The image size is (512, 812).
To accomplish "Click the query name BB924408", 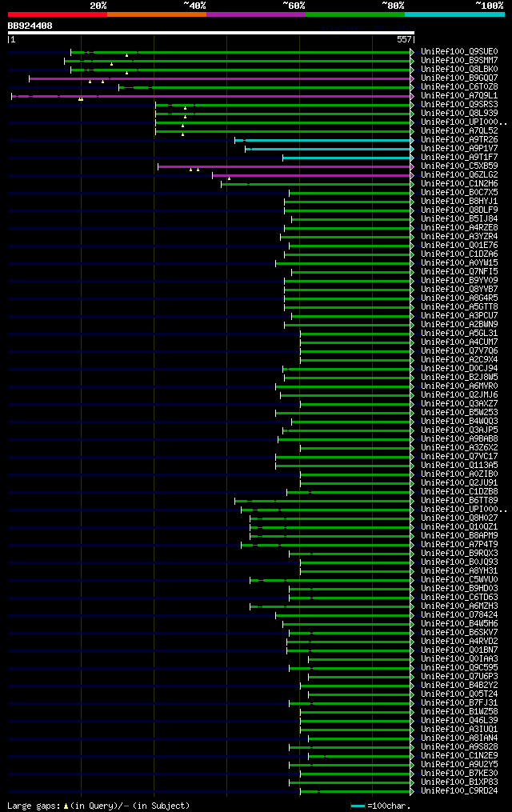I will (30, 26).
